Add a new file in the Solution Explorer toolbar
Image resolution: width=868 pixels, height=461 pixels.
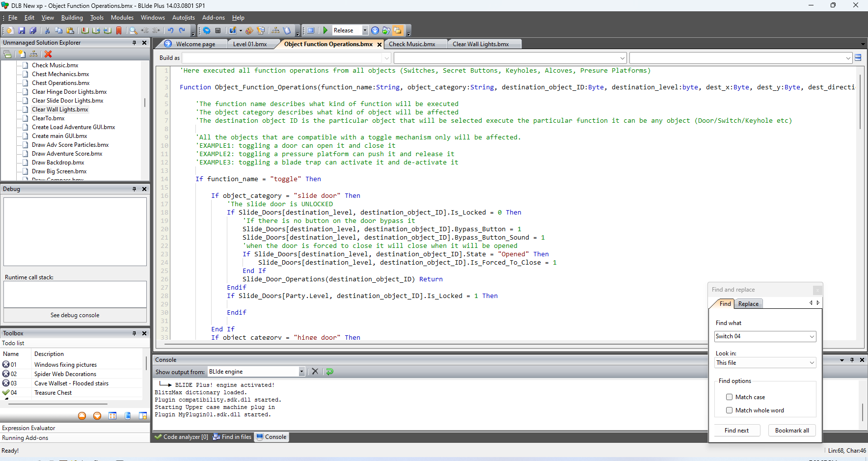pyautogui.click(x=21, y=54)
